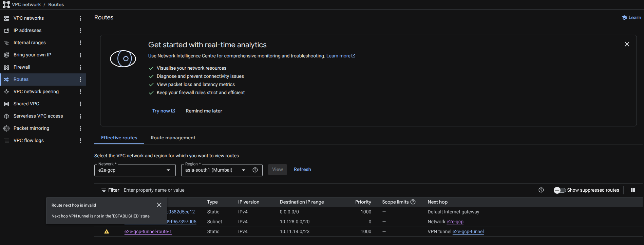Sort by the Priority column header
644x245 pixels.
pyautogui.click(x=363, y=202)
